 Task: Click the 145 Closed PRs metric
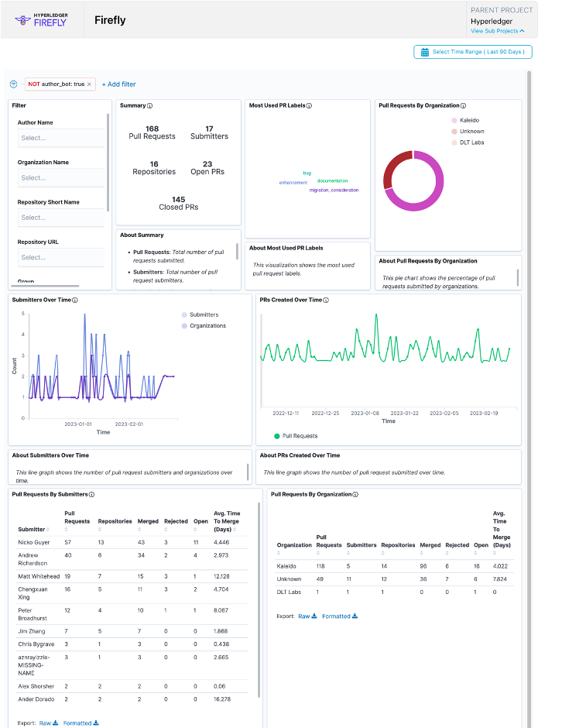[x=179, y=204]
